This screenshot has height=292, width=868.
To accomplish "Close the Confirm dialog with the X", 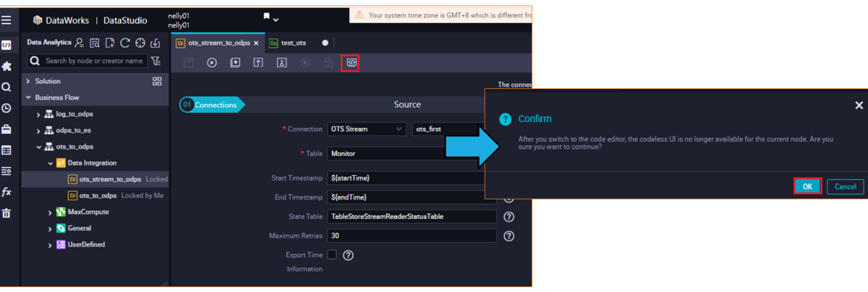I will tap(859, 106).
